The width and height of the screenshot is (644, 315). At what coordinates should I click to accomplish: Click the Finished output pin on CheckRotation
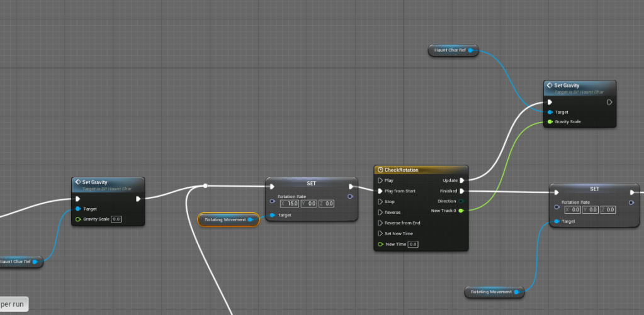461,191
